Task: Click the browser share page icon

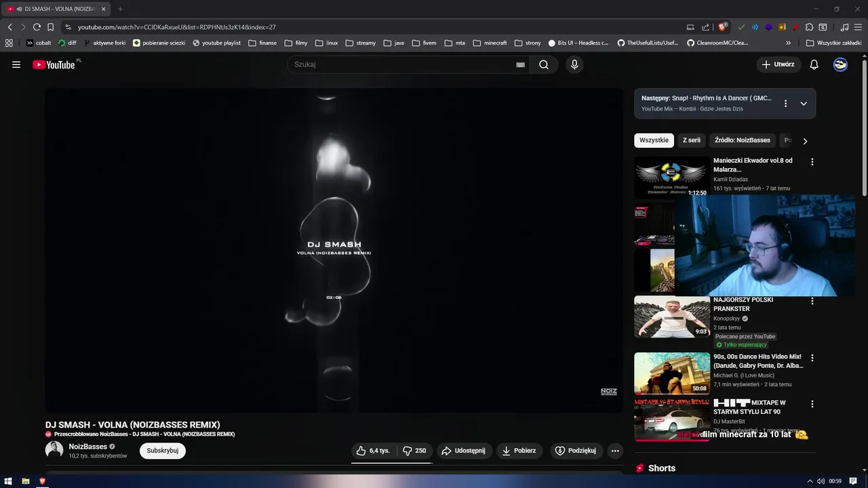Action: tap(705, 27)
